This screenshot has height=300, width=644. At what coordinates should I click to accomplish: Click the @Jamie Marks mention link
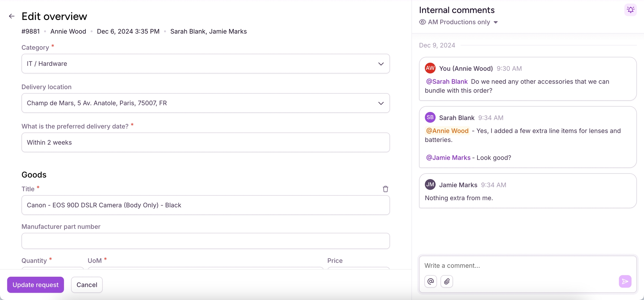pyautogui.click(x=448, y=158)
